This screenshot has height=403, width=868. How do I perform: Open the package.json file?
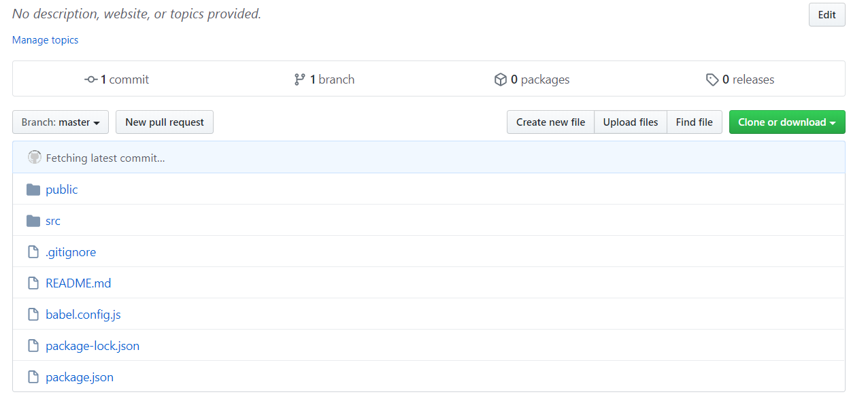(80, 377)
